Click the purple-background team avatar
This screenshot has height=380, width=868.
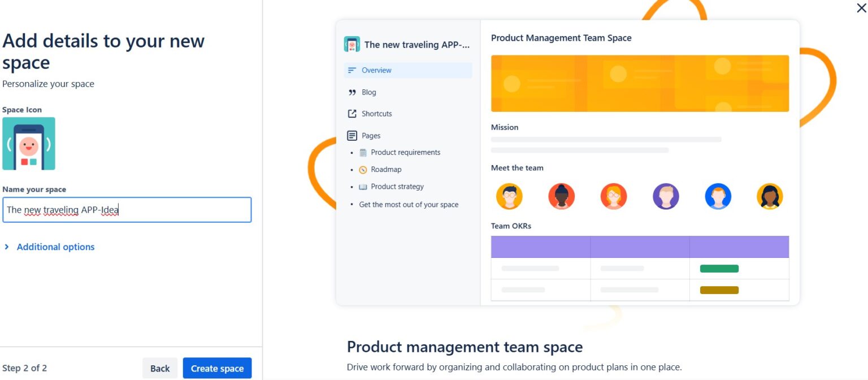click(x=666, y=197)
